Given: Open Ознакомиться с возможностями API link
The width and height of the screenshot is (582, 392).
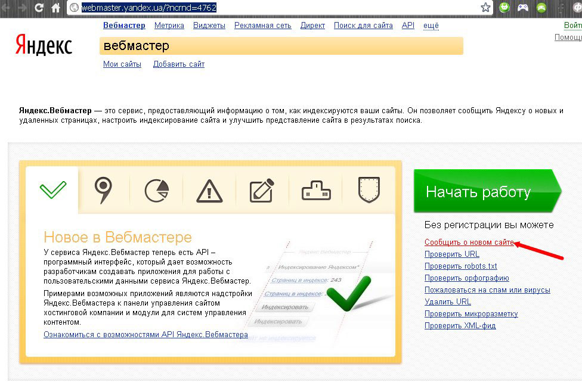Looking at the screenshot, I should tap(145, 334).
